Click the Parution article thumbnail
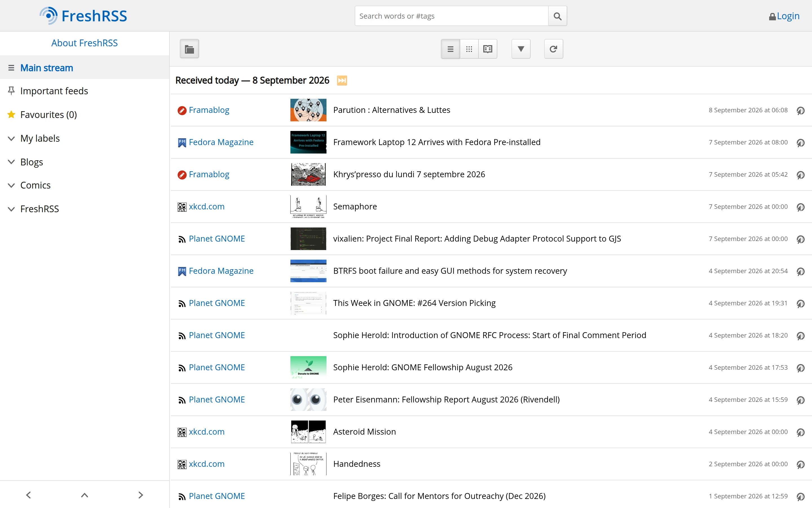 (x=308, y=110)
